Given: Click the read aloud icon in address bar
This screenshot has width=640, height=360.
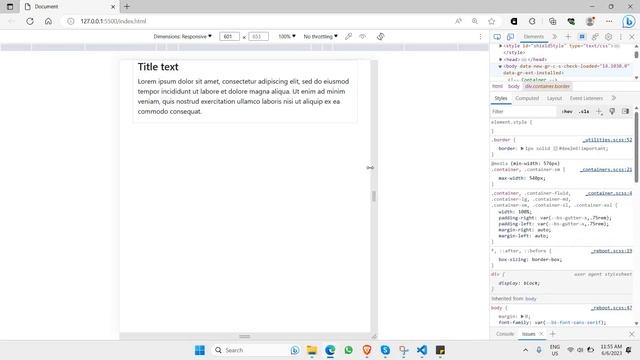Looking at the screenshot, I should pyautogui.click(x=458, y=21).
